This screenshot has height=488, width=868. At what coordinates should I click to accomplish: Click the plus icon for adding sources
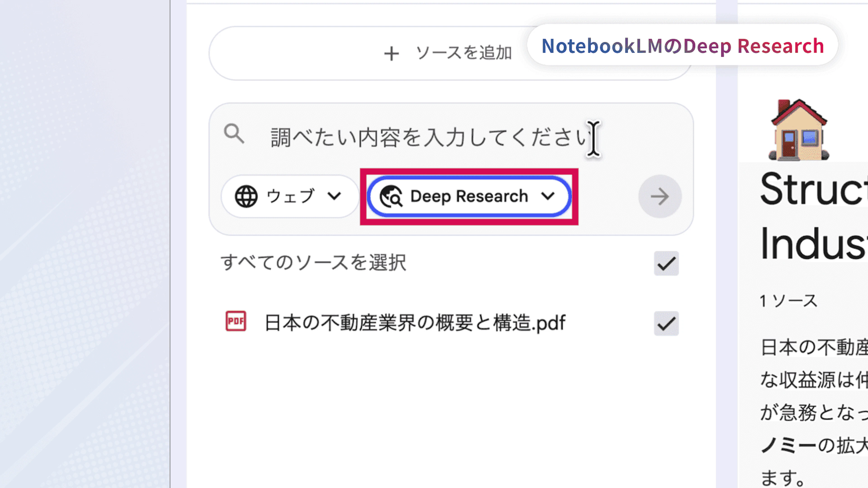point(391,54)
